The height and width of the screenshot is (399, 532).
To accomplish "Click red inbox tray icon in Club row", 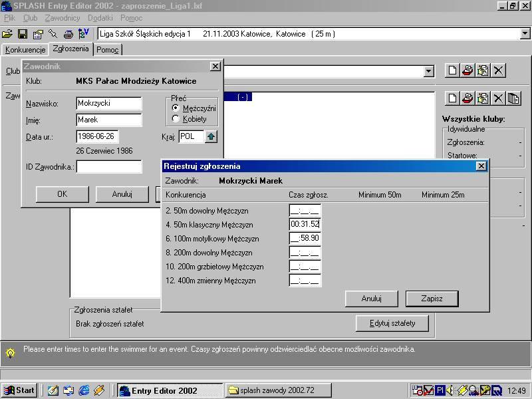I will point(467,70).
